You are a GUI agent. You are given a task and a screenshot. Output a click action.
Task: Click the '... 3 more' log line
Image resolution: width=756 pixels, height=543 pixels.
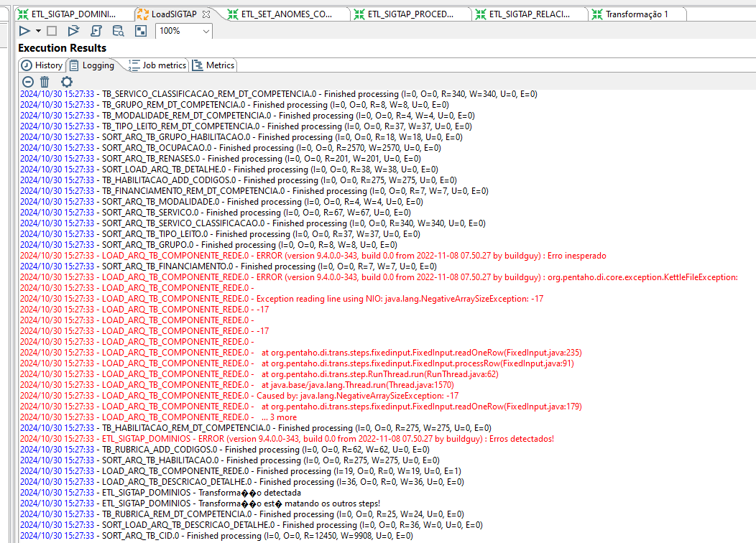click(x=159, y=417)
